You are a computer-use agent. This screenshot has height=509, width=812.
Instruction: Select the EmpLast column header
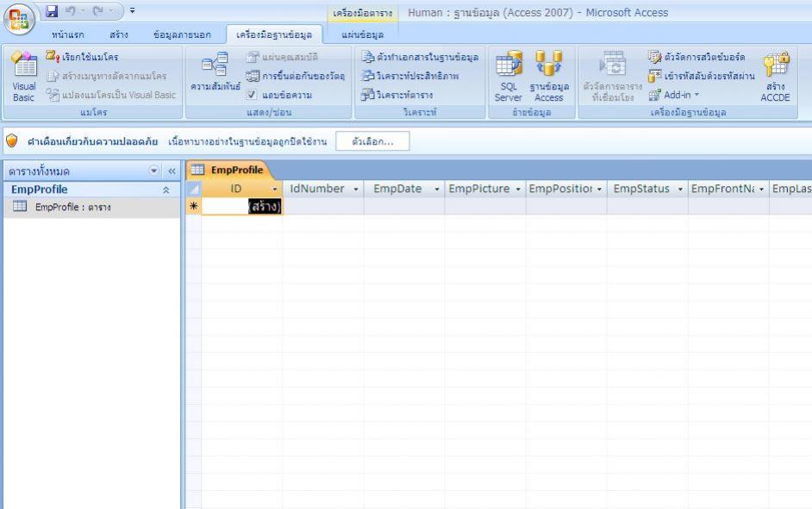pyautogui.click(x=790, y=189)
